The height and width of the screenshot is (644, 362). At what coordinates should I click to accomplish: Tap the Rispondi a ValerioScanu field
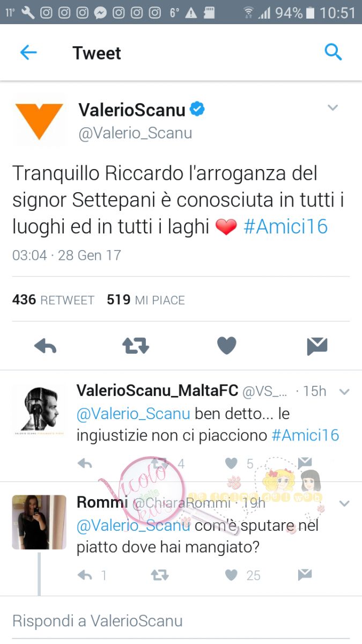pyautogui.click(x=181, y=621)
